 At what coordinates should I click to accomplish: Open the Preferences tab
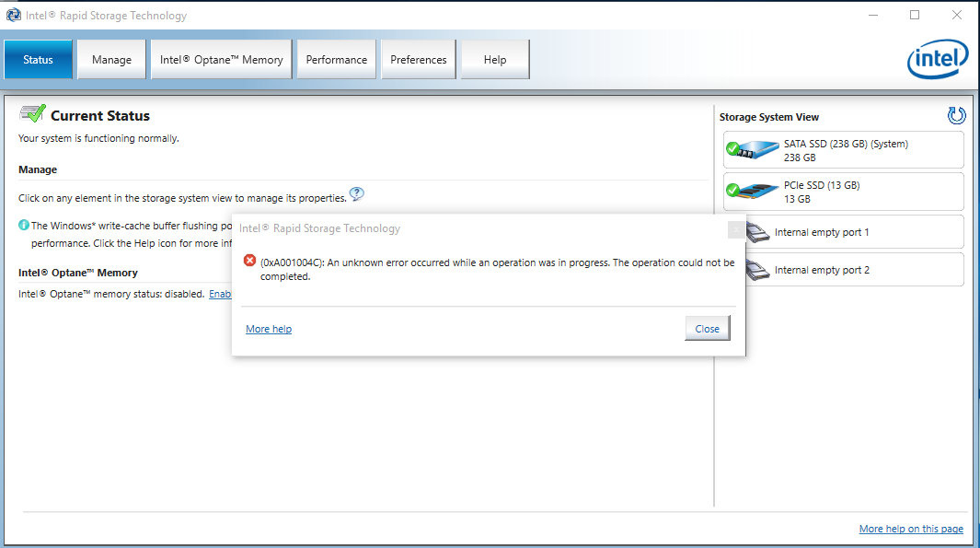click(x=418, y=59)
